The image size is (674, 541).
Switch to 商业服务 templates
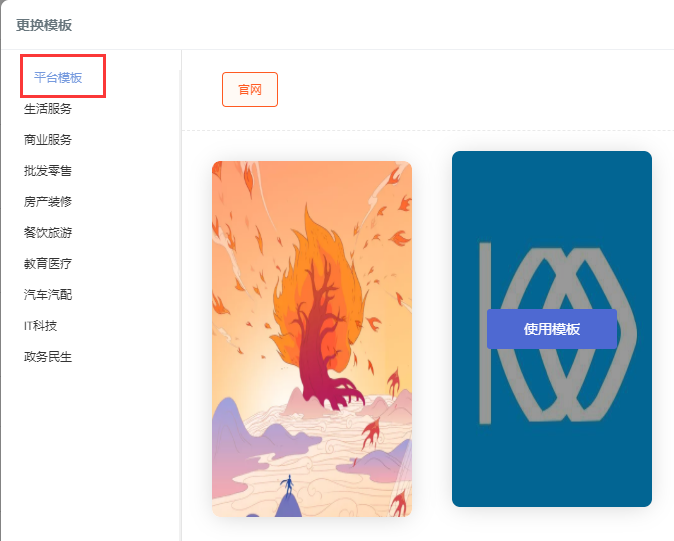[48, 140]
